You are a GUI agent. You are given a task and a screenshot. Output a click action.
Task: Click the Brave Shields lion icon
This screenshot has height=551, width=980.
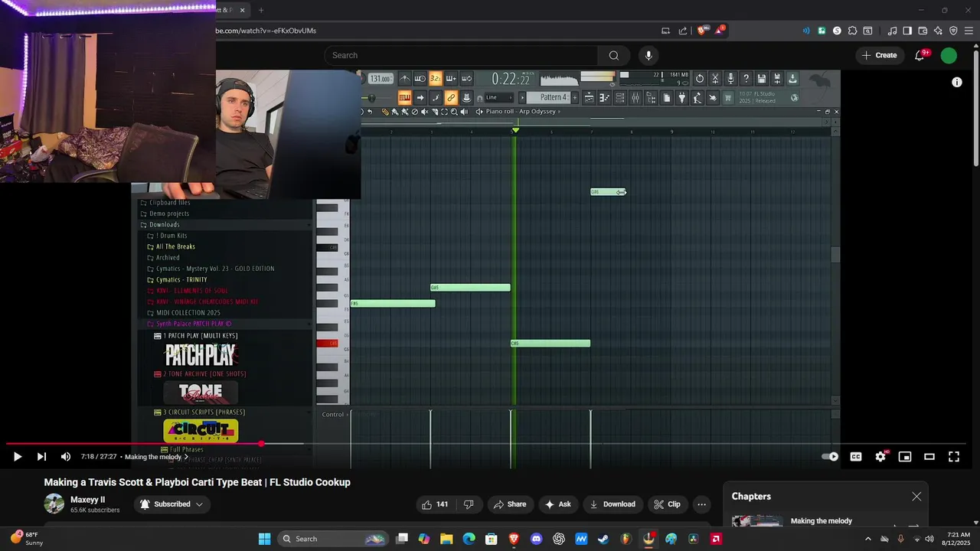(701, 31)
